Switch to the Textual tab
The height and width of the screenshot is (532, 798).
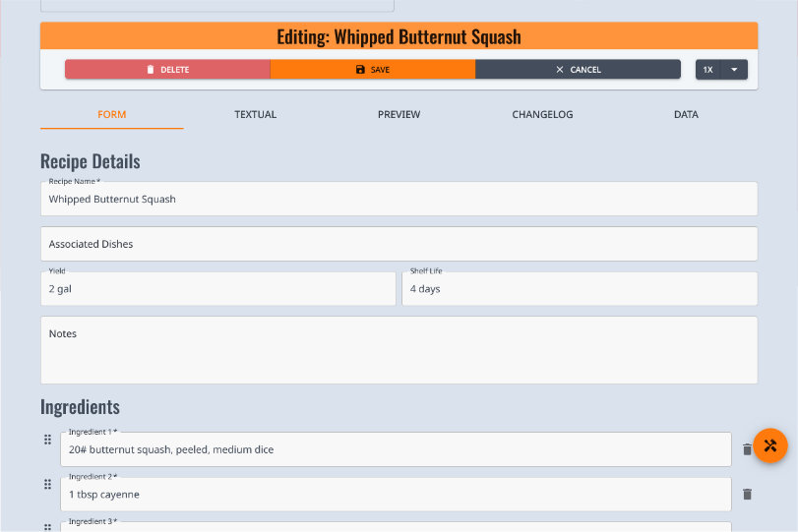pos(255,114)
